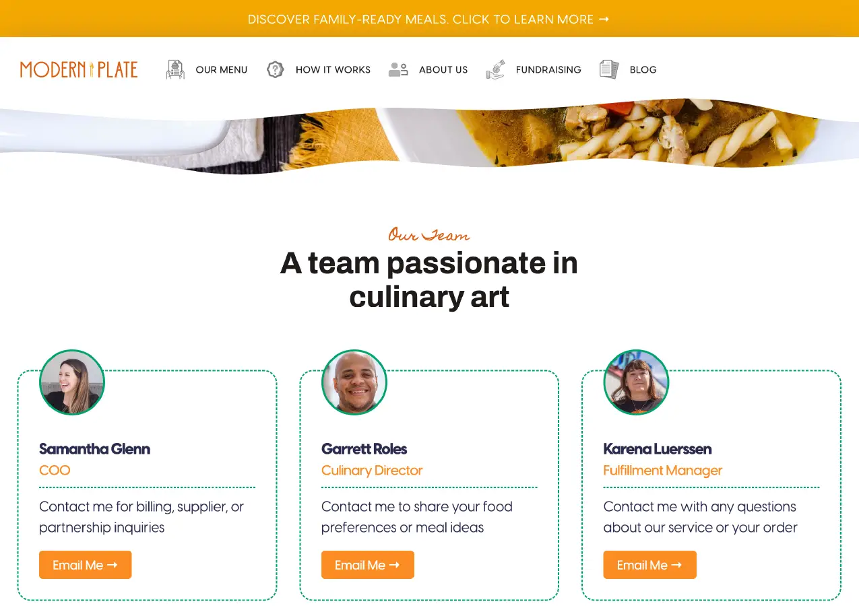This screenshot has height=616, width=859.
Task: Click the Our Menu plate icon
Action: click(x=174, y=69)
